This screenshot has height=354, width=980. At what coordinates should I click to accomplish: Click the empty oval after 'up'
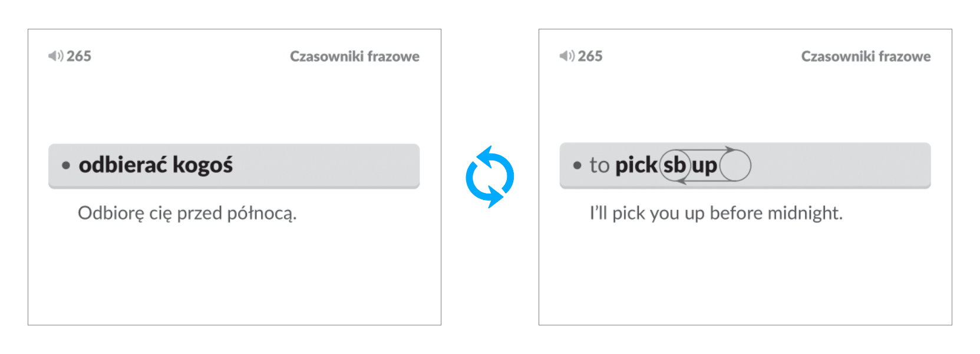tap(735, 166)
